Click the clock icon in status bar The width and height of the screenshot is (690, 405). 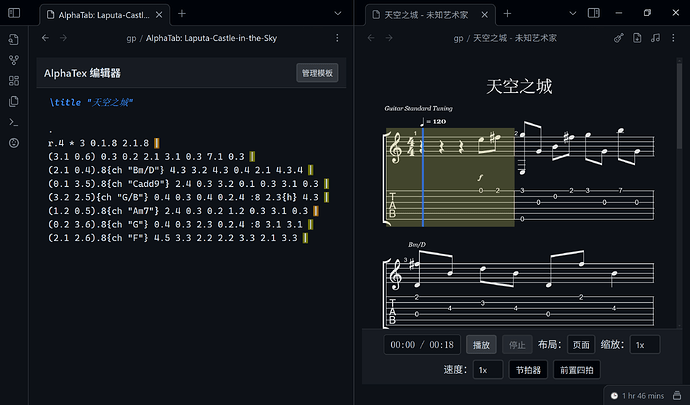click(614, 396)
